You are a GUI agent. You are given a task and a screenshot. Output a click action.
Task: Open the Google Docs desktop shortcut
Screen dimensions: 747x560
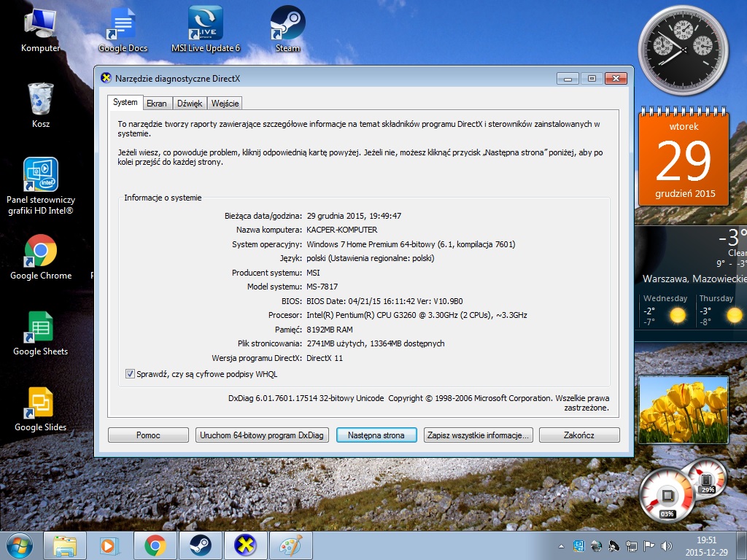pos(123,31)
